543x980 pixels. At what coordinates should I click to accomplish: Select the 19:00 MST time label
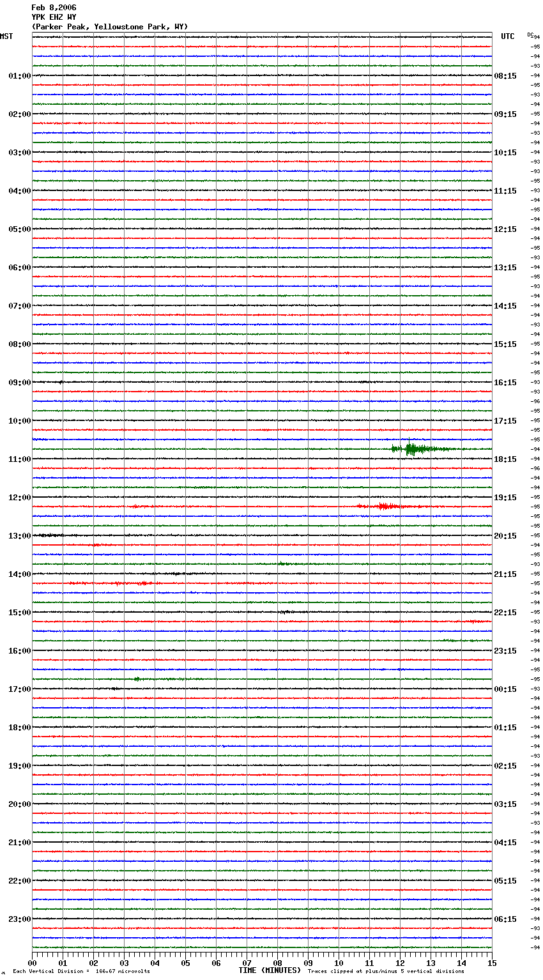20,766
